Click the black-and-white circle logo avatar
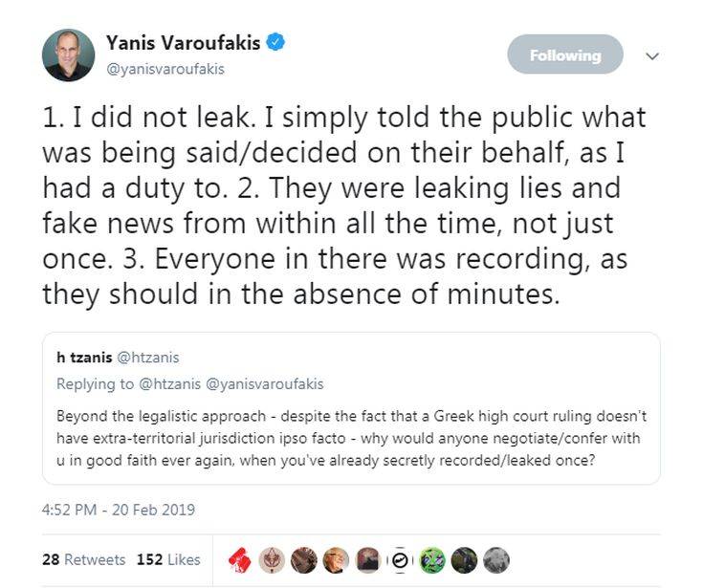The width and height of the screenshot is (703, 588). coord(401,559)
